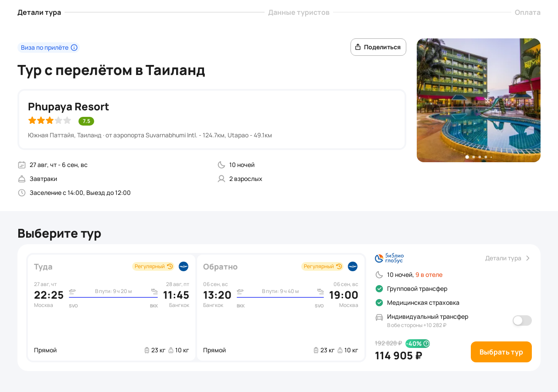Click В пути: 9 ч 20 м text

pyautogui.click(x=113, y=291)
